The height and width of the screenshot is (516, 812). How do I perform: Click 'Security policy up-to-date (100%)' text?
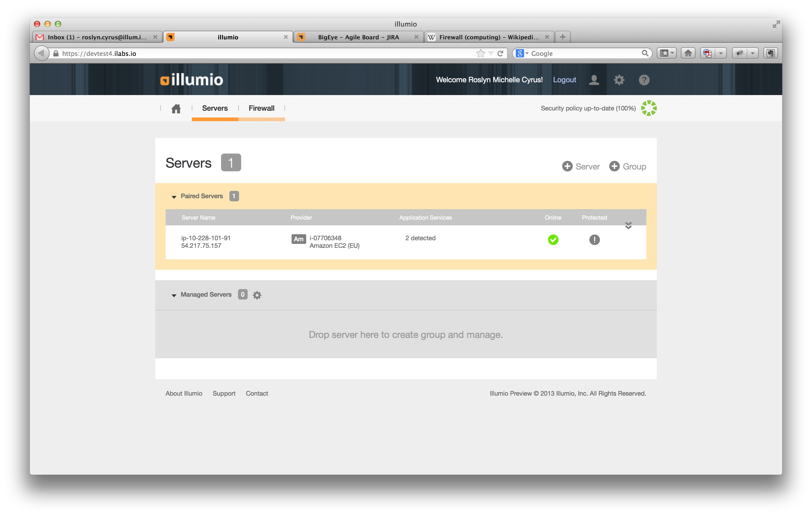pos(588,108)
